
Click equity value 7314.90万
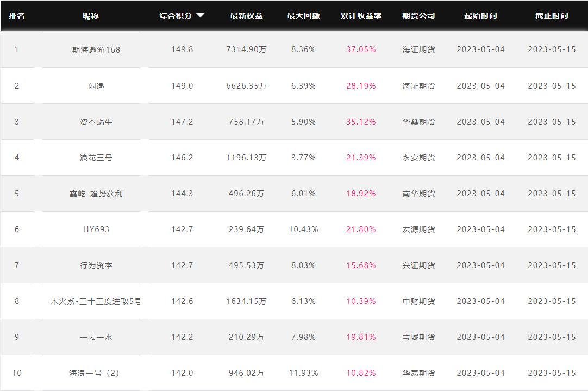(x=246, y=49)
